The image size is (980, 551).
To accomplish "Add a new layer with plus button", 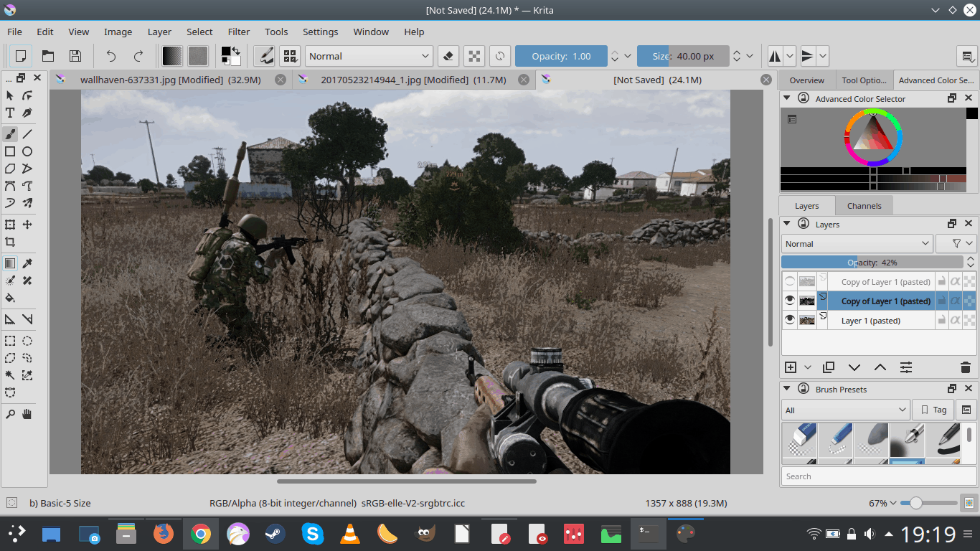I will point(791,367).
